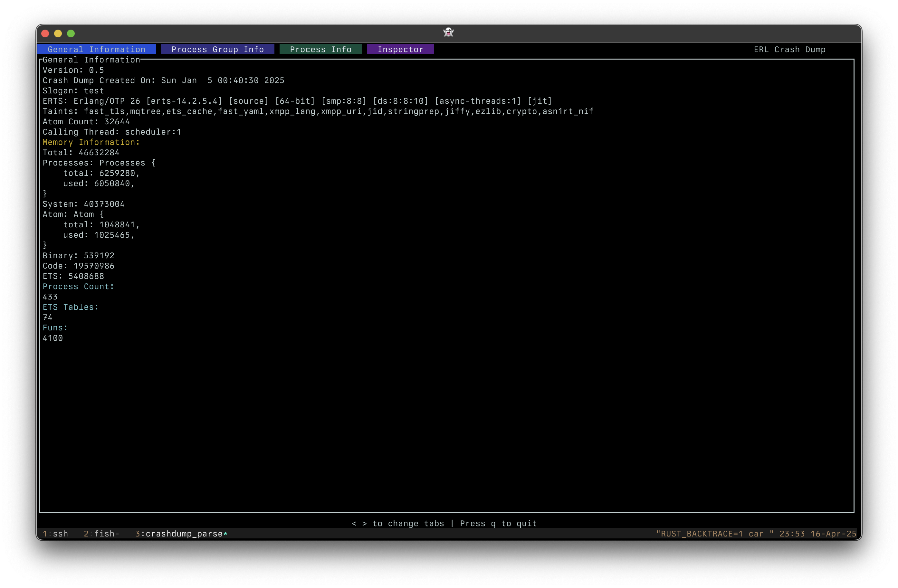
Task: Click the Memory Information heading
Action: pyautogui.click(x=91, y=142)
